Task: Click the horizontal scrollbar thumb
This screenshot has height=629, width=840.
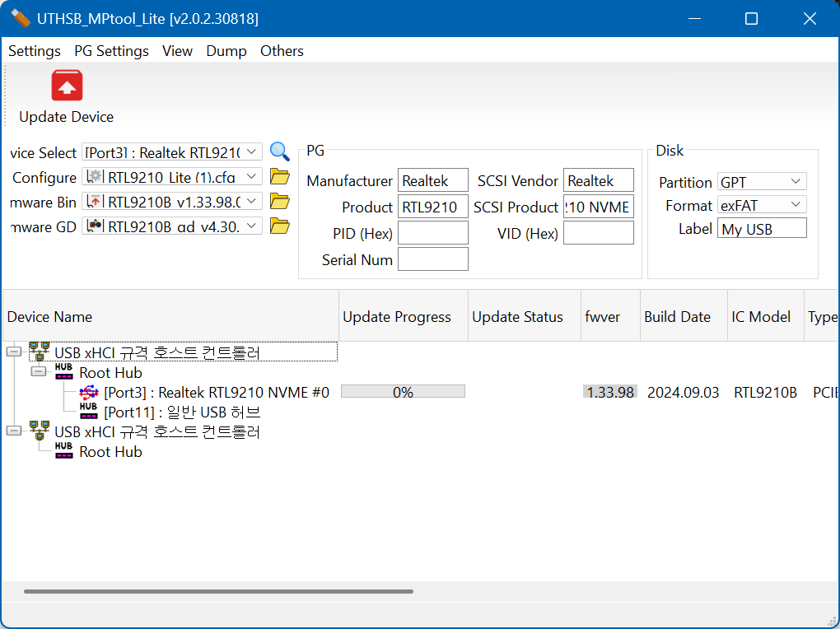Action: coord(218,591)
